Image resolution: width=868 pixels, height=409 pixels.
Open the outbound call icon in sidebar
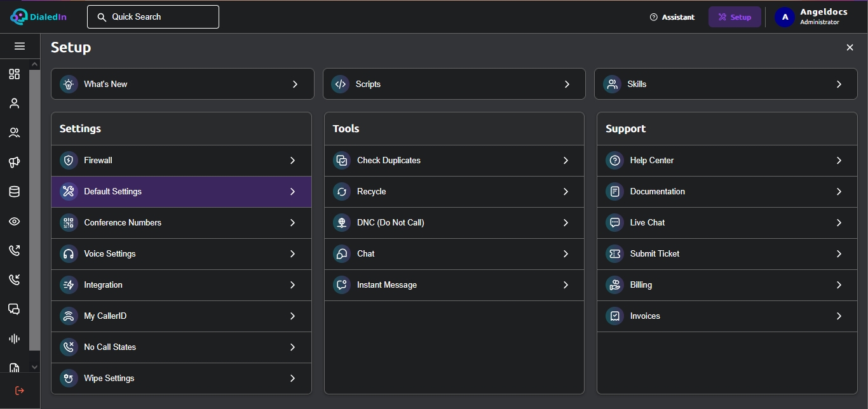click(14, 250)
